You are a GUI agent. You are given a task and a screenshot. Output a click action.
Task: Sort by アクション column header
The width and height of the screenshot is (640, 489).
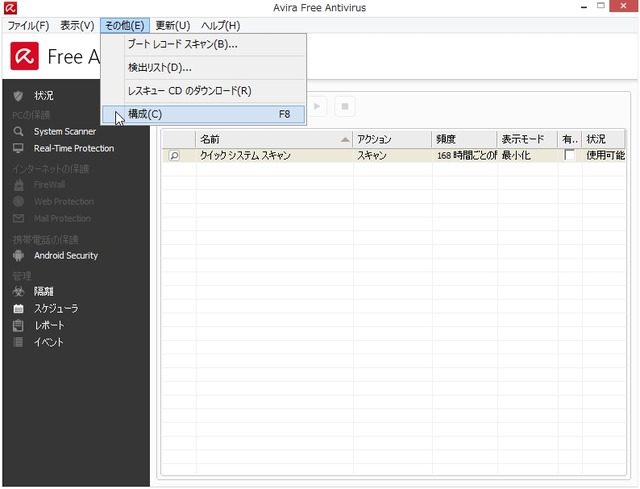392,139
